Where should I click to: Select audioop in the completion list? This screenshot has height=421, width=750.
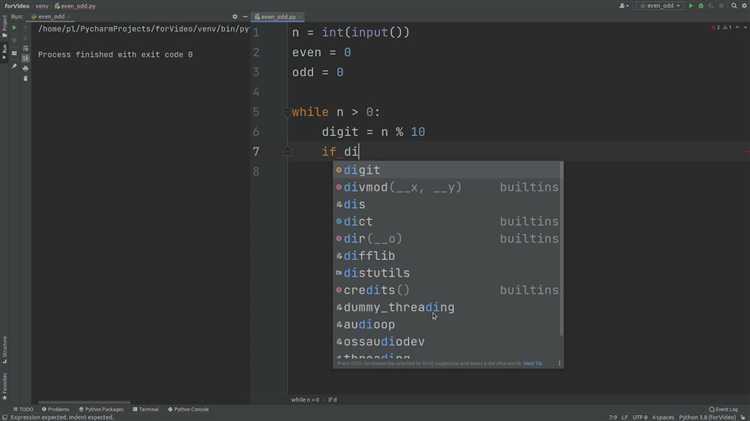[448, 325]
